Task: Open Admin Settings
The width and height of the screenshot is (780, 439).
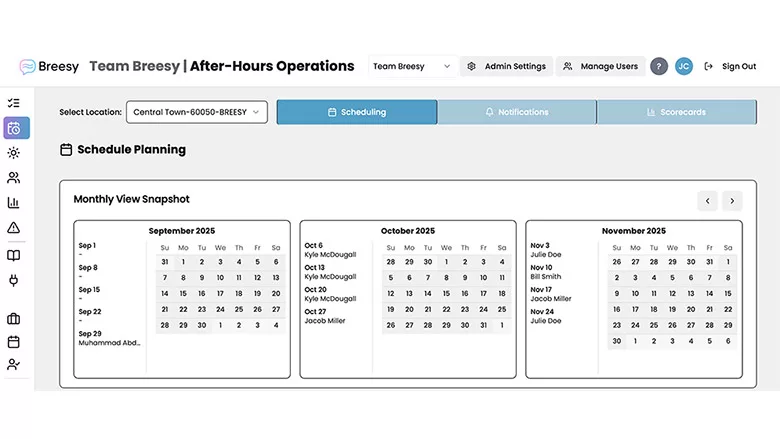Action: (506, 66)
